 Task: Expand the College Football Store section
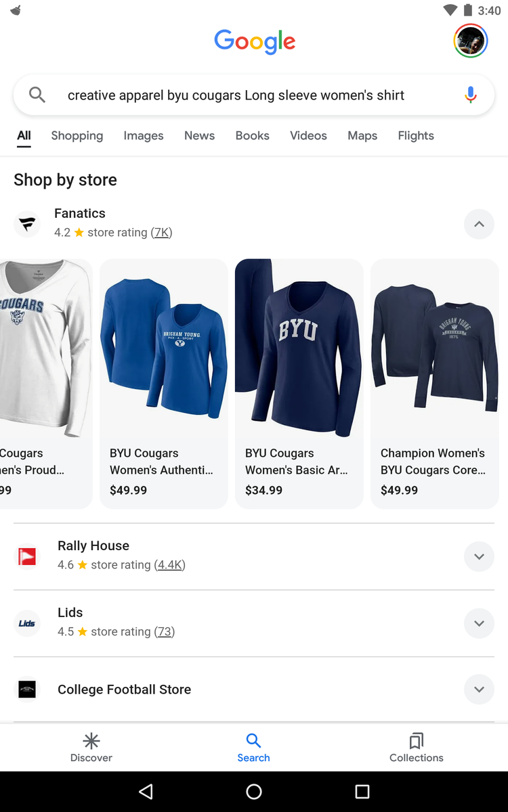(x=479, y=690)
